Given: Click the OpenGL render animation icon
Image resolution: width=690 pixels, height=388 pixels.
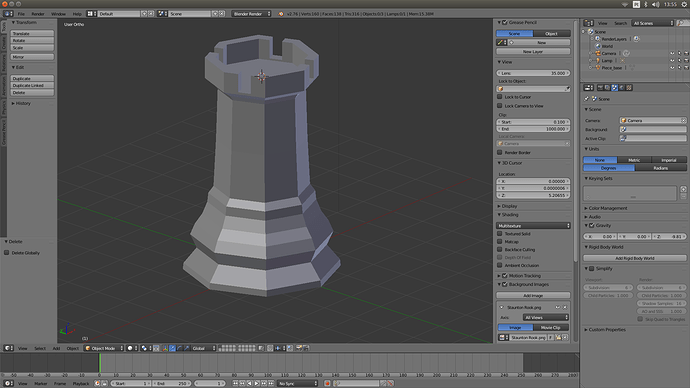Looking at the screenshot, I should click(x=306, y=348).
